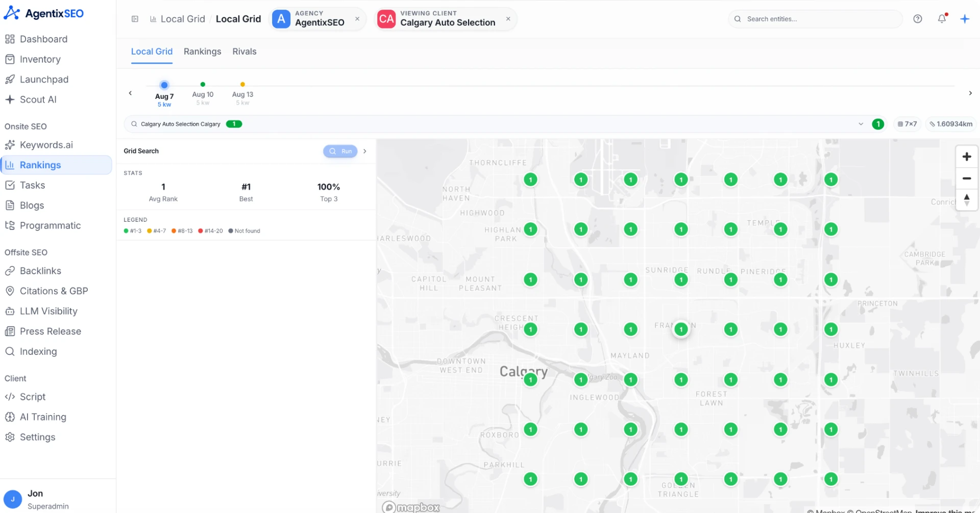Close the AgentixSEO agency chip
Viewport: 980px width, 513px height.
[x=357, y=19]
